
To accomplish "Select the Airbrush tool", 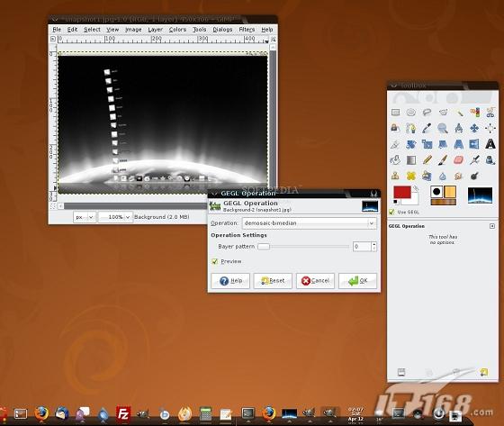I will (474, 160).
